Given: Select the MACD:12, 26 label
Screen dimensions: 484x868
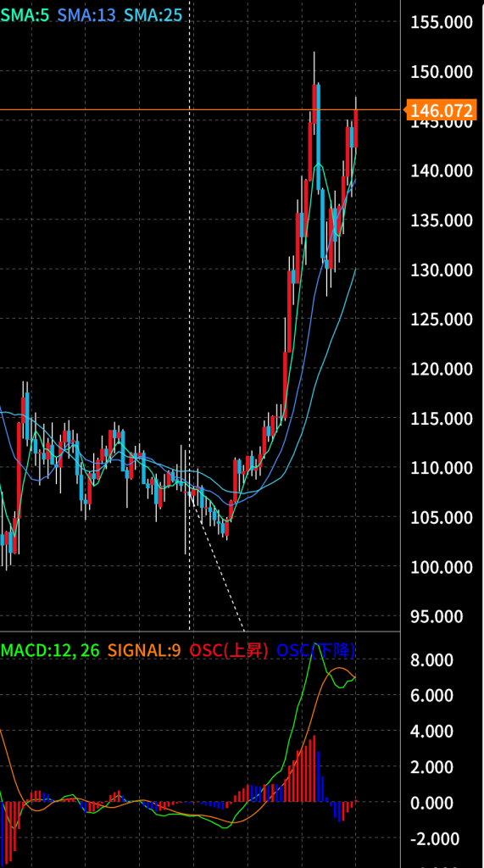Looking at the screenshot, I should 50,650.
